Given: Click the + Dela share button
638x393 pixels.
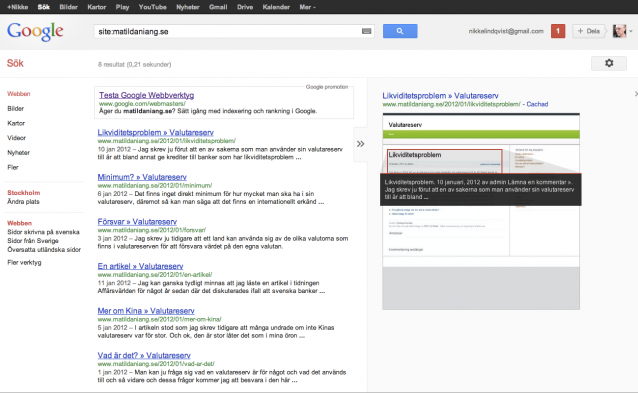Looking at the screenshot, I should (588, 31).
